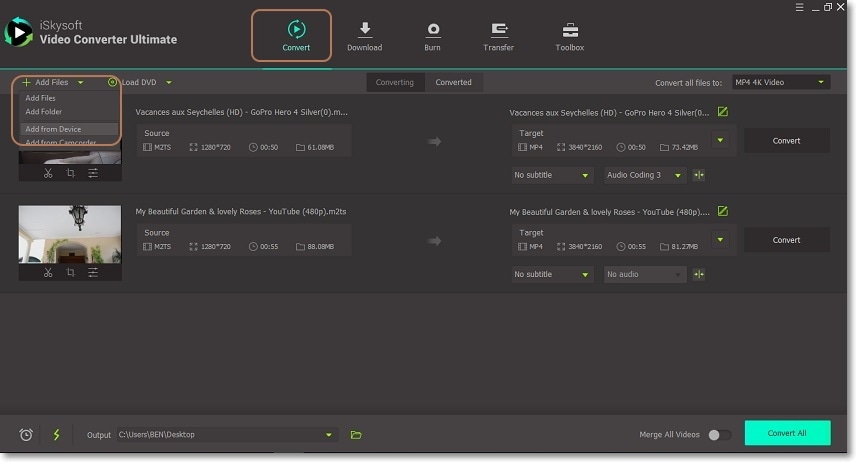
Task: Open the schedule alarm clock icon
Action: (x=26, y=435)
